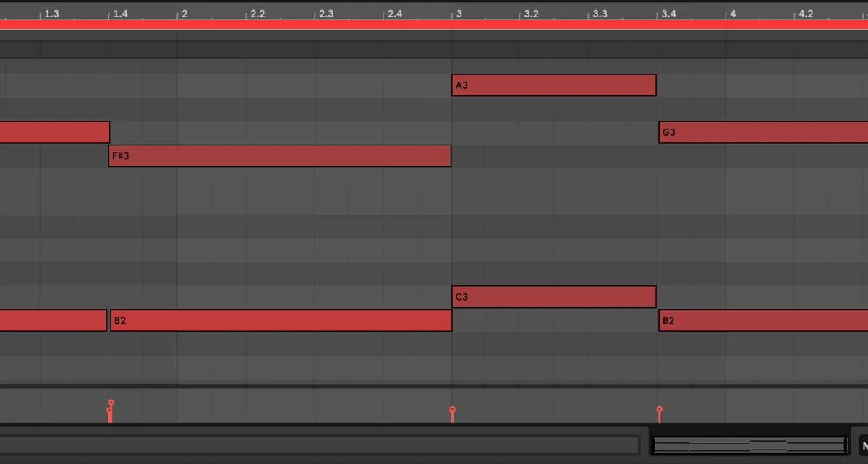Click ruler position 2.2
Image resolution: width=868 pixels, height=464 pixels.
click(x=258, y=13)
